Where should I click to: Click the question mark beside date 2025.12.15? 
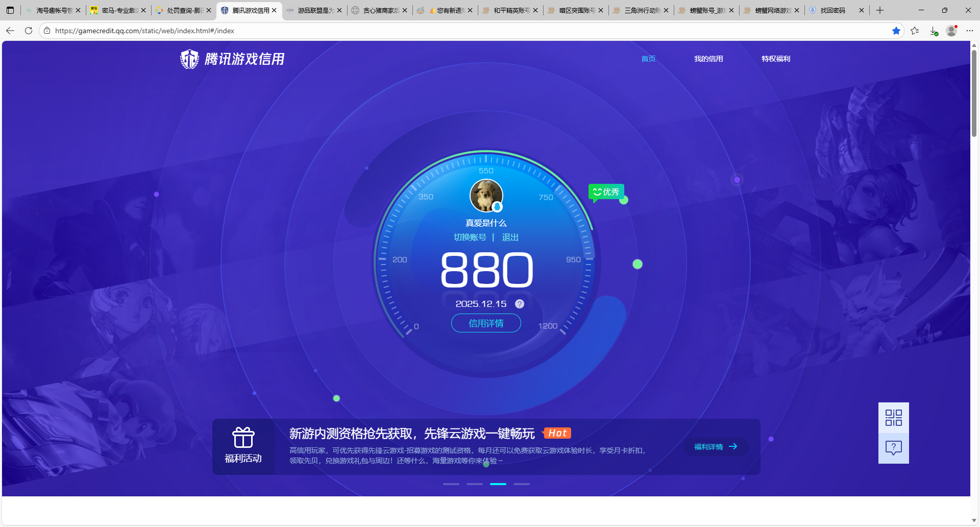(519, 304)
